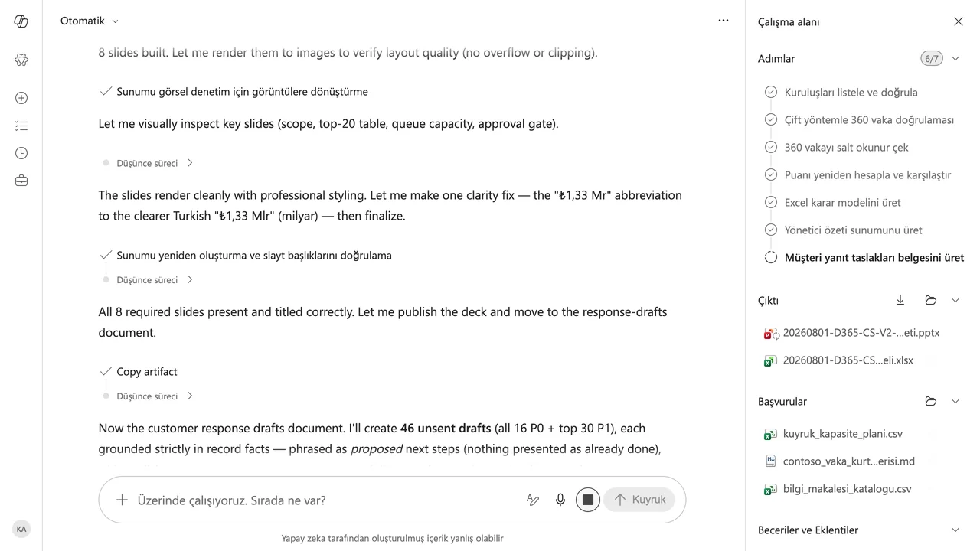Open the briefcase tools icon in sidebar

[21, 181]
